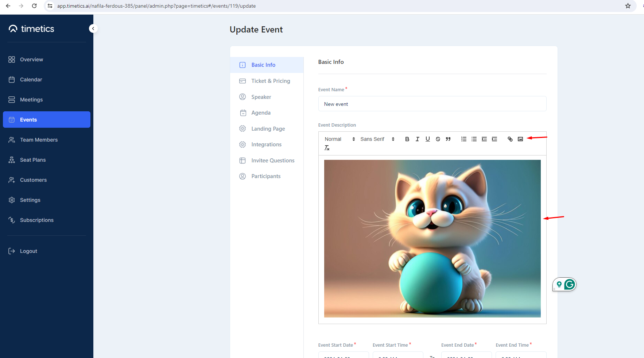Collapse the left navigation sidebar
Screen dimensions: 644x358
pyautogui.click(x=93, y=28)
